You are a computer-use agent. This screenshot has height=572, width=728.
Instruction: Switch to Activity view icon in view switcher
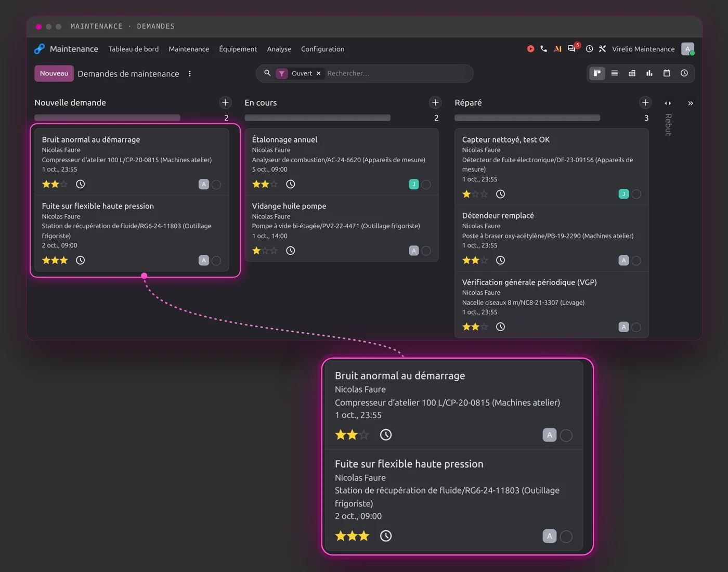pos(684,73)
